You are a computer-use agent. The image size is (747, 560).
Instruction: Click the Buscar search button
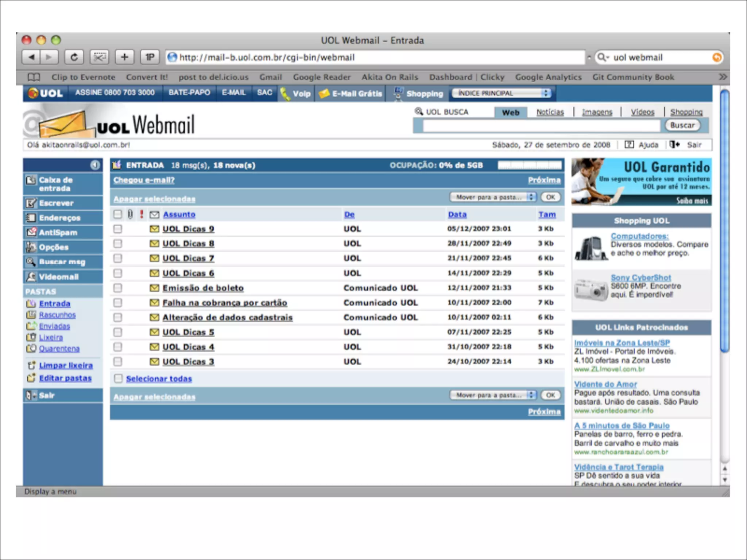pyautogui.click(x=682, y=125)
